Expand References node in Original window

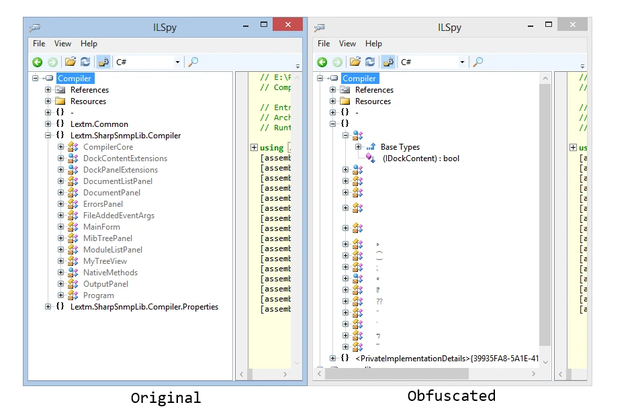[48, 89]
